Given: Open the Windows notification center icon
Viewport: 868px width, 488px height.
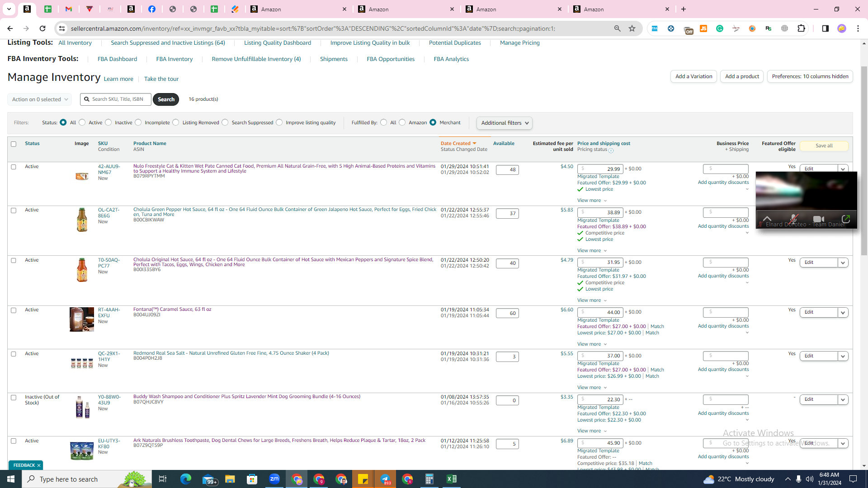Looking at the screenshot, I should (x=853, y=479).
